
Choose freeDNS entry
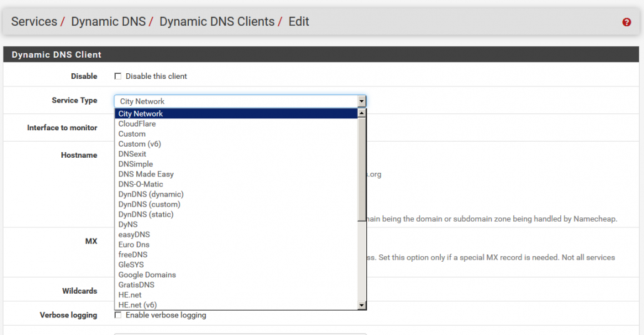[236, 255]
